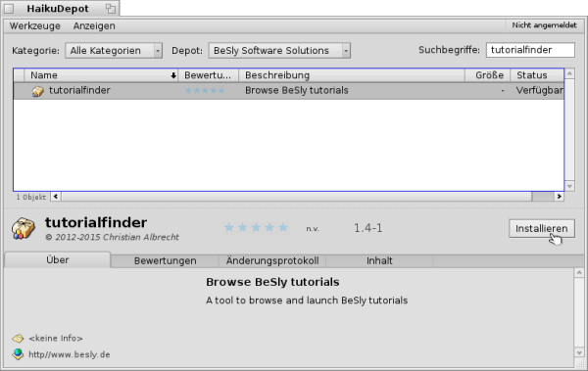This screenshot has width=588, height=371.
Task: Open the Kategorie dropdown
Action: coord(114,51)
